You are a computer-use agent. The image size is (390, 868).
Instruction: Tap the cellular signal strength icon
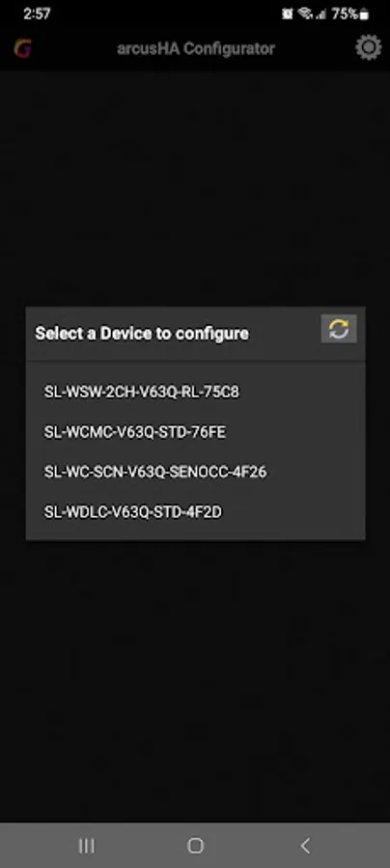point(320,14)
